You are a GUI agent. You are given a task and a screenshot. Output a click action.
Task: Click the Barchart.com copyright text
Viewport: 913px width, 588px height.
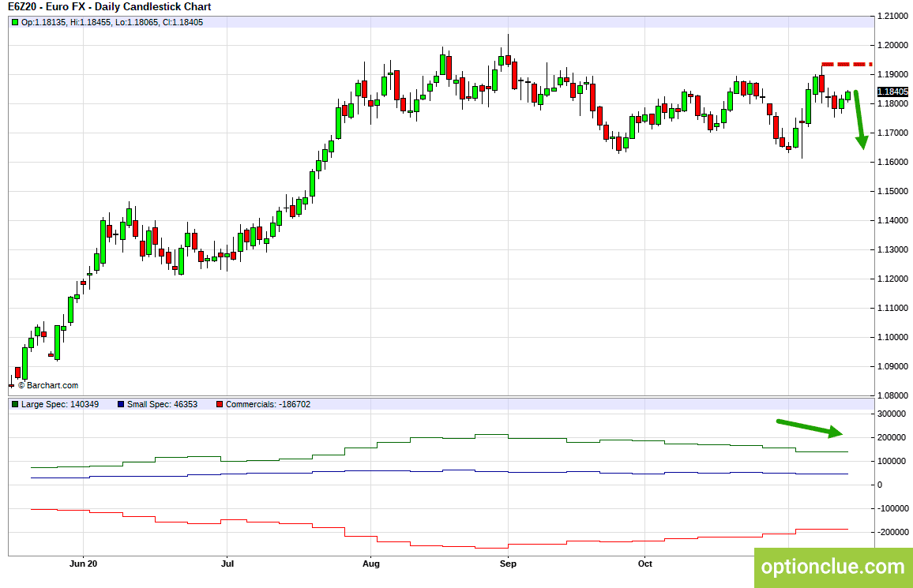(x=47, y=385)
